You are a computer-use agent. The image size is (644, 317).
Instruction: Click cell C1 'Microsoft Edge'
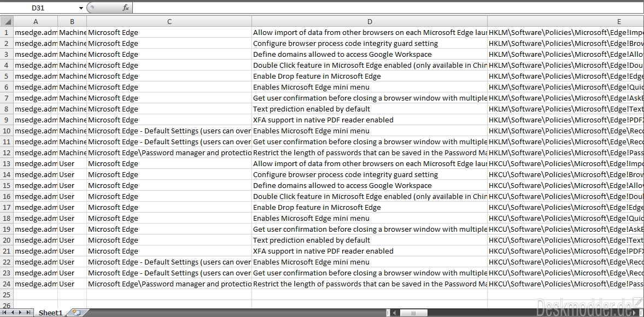point(169,32)
